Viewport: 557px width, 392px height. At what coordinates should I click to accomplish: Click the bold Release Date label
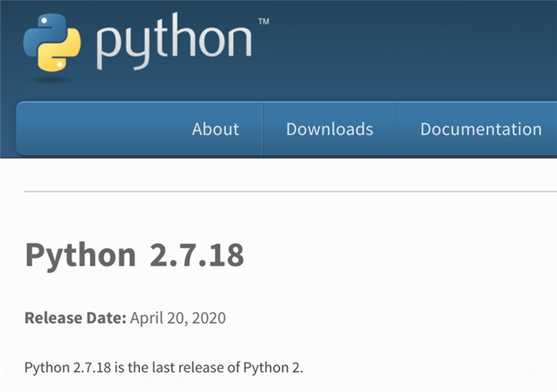click(x=76, y=318)
